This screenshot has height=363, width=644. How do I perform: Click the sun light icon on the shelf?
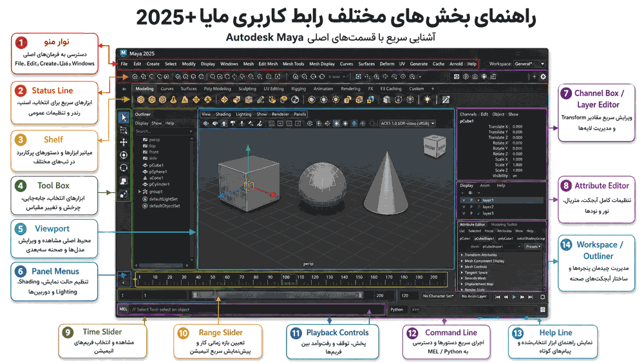(428, 99)
